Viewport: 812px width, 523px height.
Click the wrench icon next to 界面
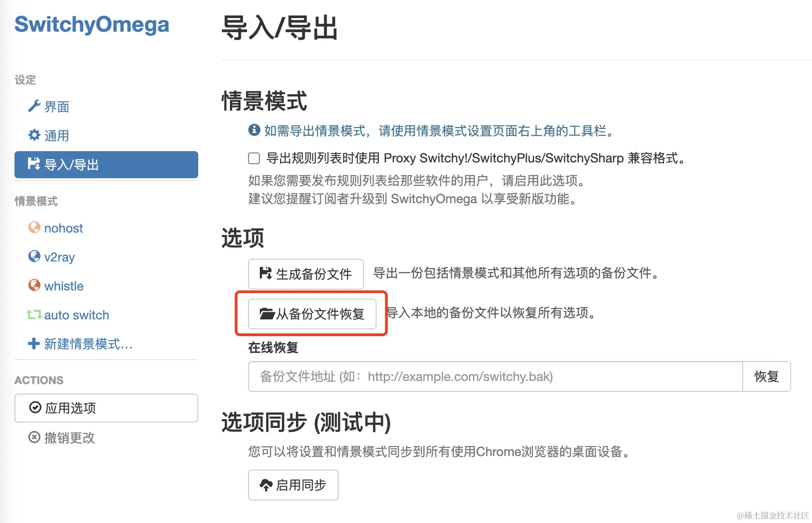tap(34, 106)
